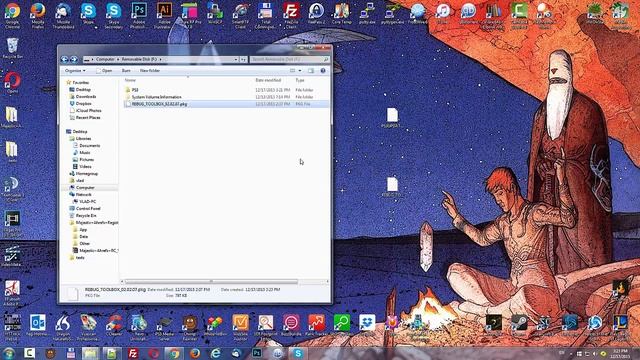This screenshot has width=640, height=360.
Task: Open Change your view dropdown arrow
Action: 300,71
